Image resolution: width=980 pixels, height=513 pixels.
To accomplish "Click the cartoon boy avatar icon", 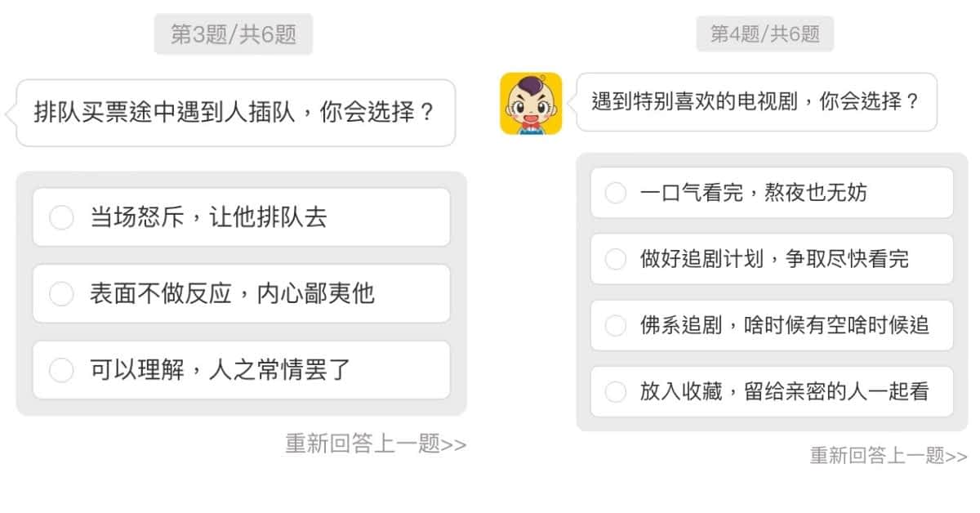I will pyautogui.click(x=531, y=103).
